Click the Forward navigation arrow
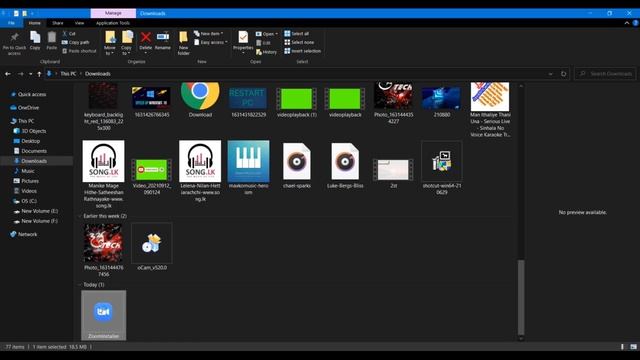640x360 pixels. [x=20, y=74]
